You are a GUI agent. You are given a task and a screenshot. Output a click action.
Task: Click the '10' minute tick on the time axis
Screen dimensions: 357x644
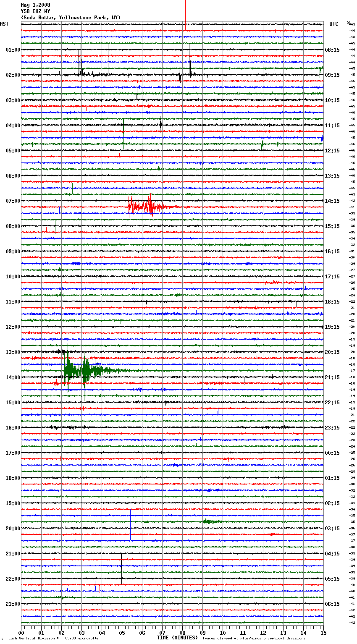click(223, 632)
